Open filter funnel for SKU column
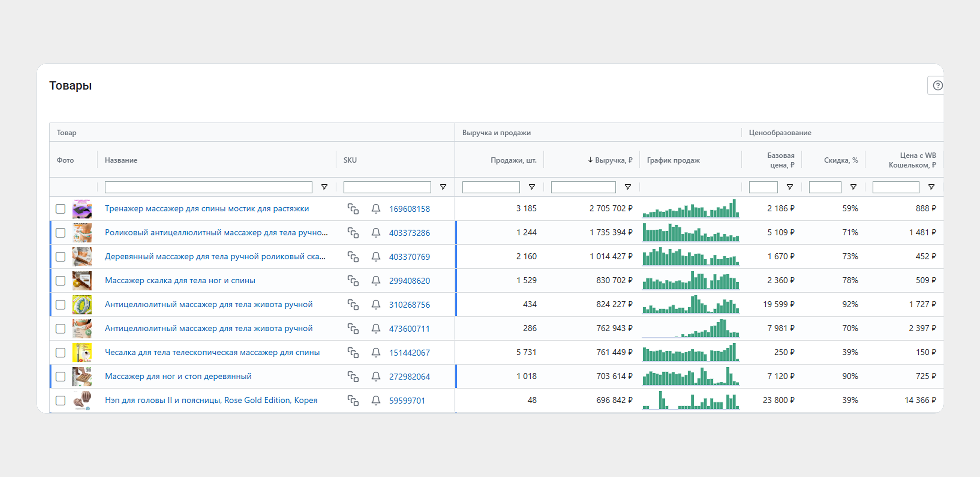 [443, 187]
